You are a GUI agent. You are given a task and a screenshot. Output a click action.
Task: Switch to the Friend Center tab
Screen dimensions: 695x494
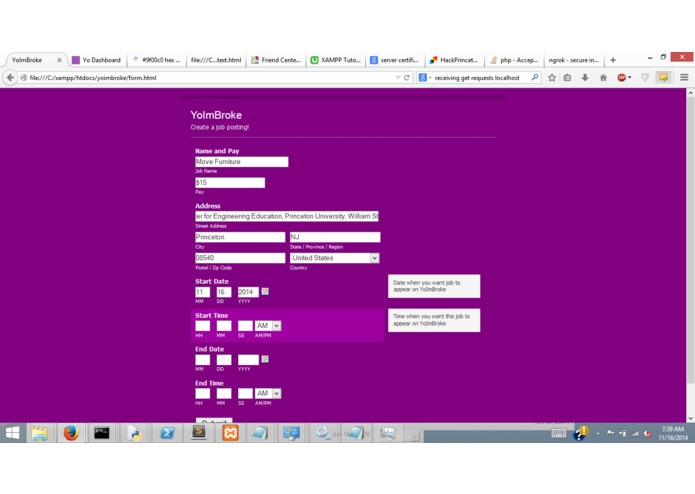[276, 60]
